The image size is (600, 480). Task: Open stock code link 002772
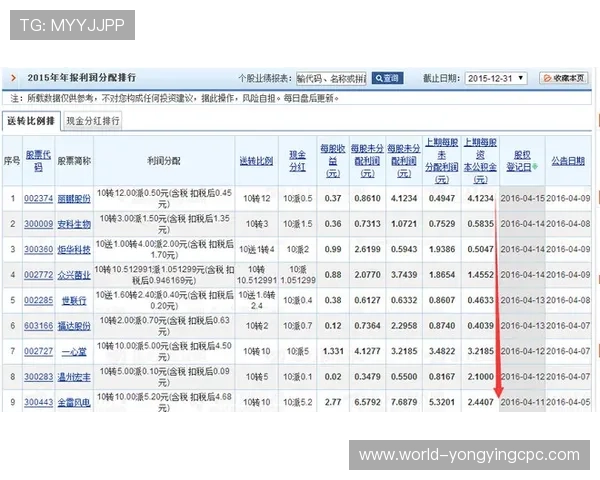[x=38, y=275]
